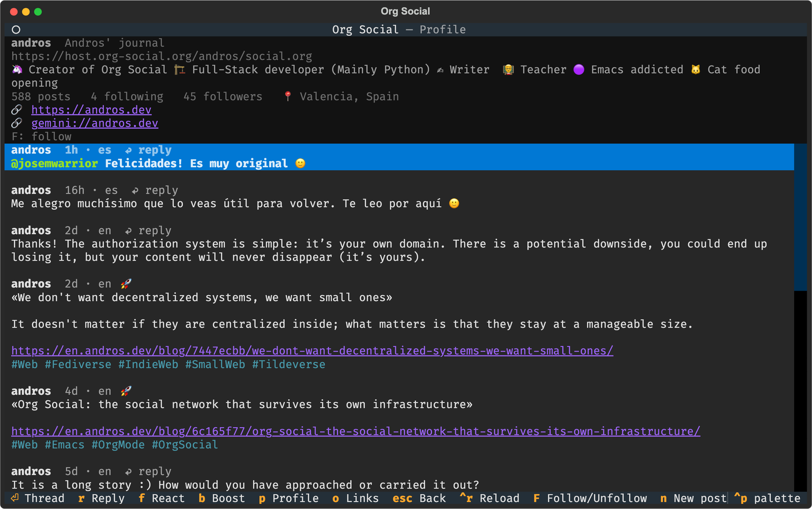The image size is (812, 509).
Task: Click the '4 following' count
Action: tap(127, 97)
